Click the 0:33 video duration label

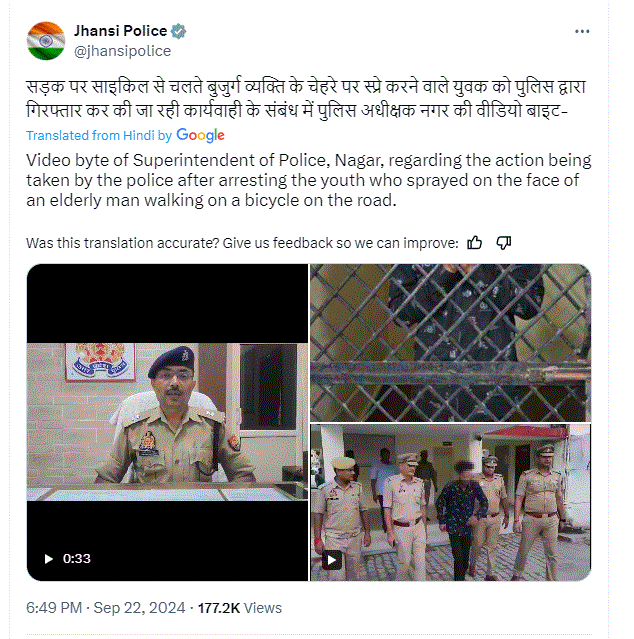[x=77, y=559]
